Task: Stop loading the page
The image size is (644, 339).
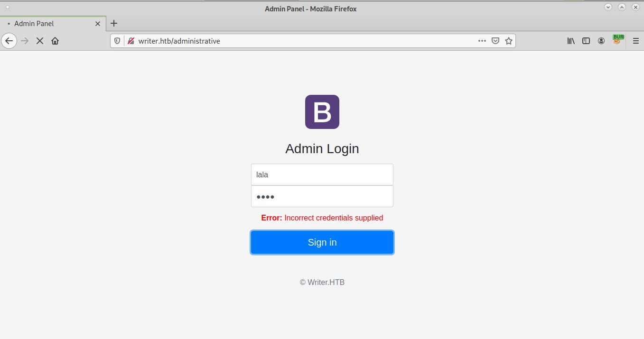Action: (x=40, y=41)
